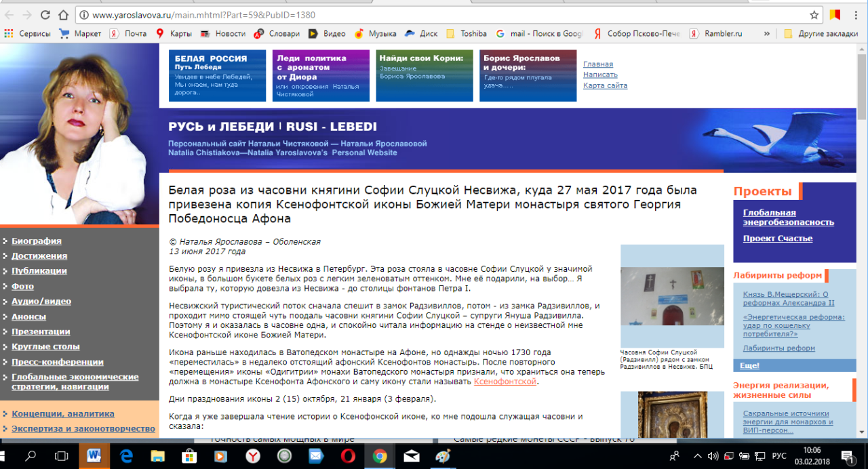The height and width of the screenshot is (469, 868).
Task: Open Microsoft Word from the taskbar
Action: point(94,456)
